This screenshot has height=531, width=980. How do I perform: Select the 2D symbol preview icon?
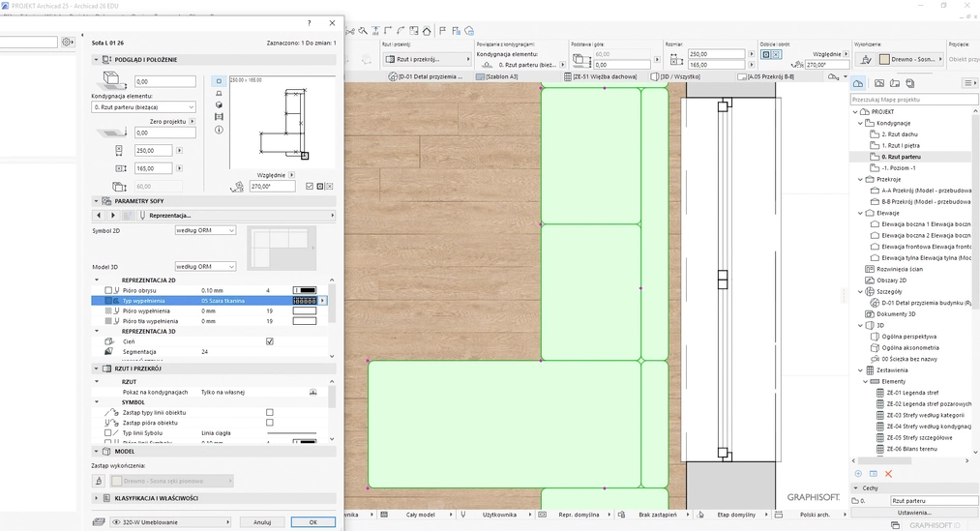[219, 81]
